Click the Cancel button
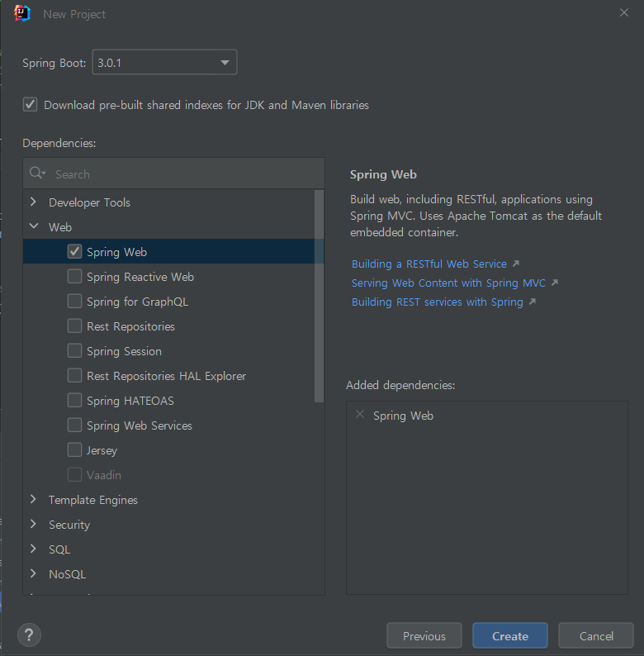This screenshot has height=656, width=644. 596,635
